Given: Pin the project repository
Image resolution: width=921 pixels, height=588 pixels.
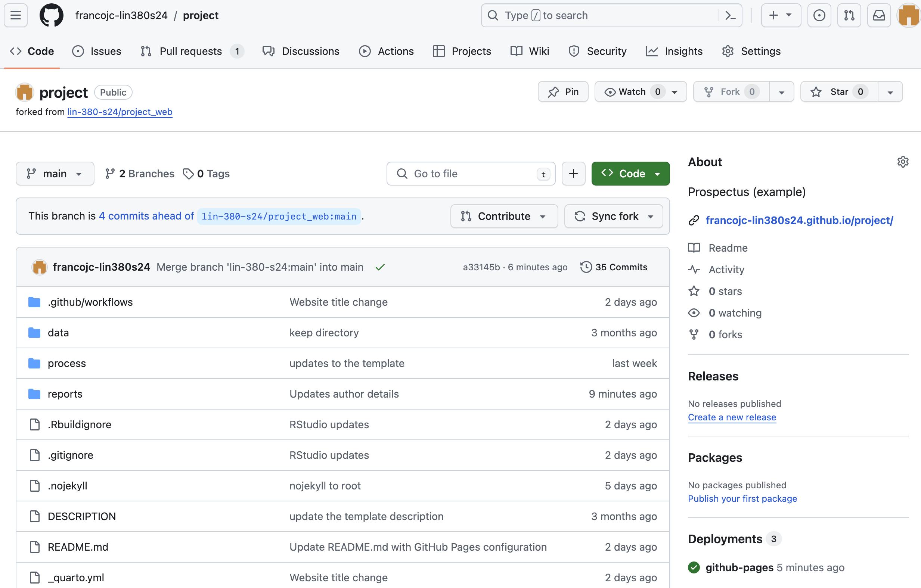Looking at the screenshot, I should [563, 92].
